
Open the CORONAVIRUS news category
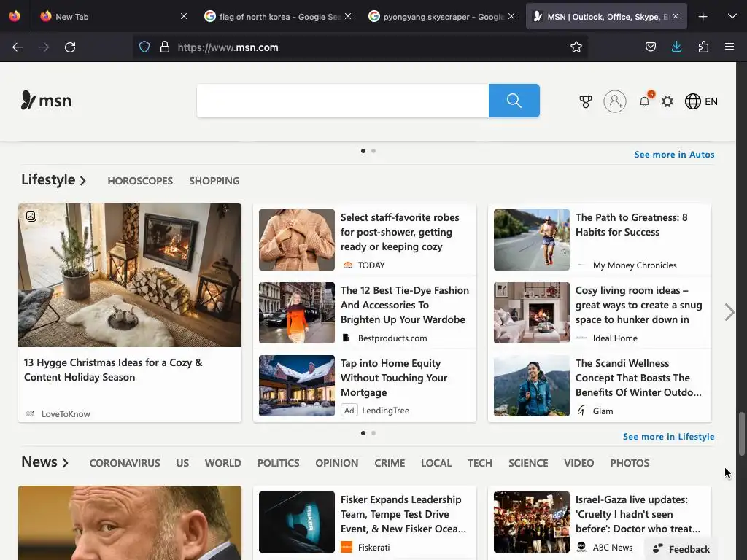tap(125, 463)
